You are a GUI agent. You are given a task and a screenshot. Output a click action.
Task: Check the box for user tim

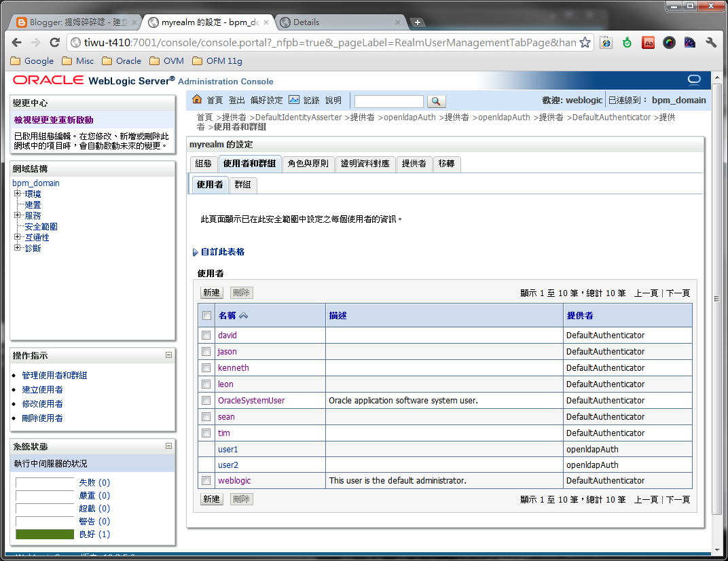pos(206,433)
